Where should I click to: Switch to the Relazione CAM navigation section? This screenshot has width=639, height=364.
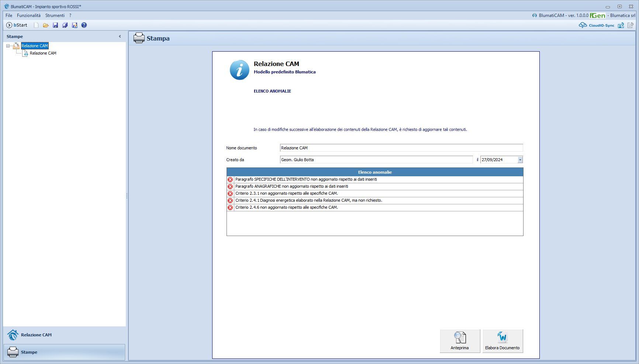(x=36, y=335)
